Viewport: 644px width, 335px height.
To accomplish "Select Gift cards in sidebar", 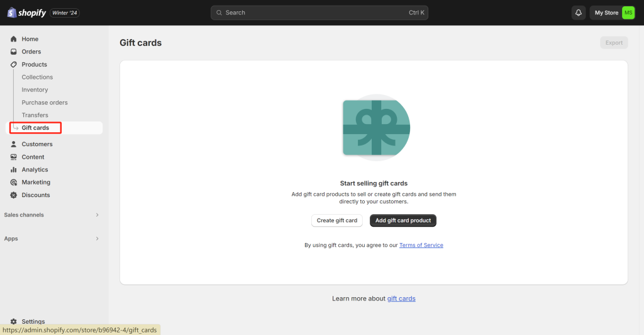I will tap(35, 128).
